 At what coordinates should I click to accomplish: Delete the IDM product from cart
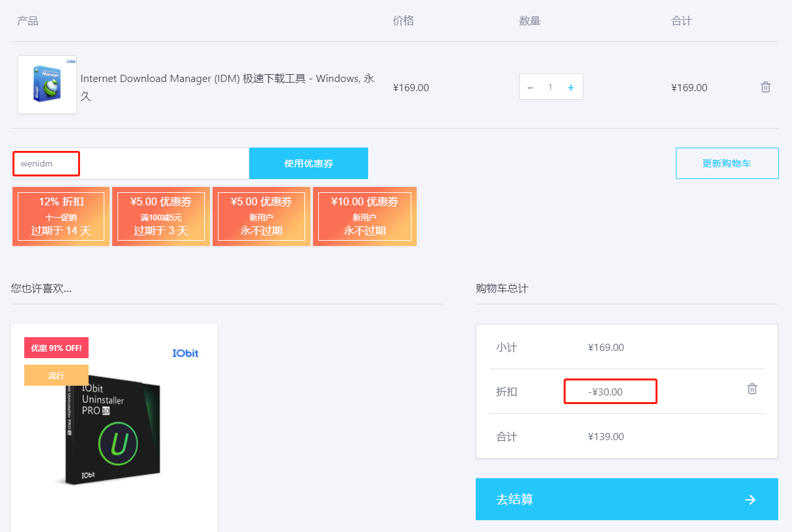(x=765, y=87)
